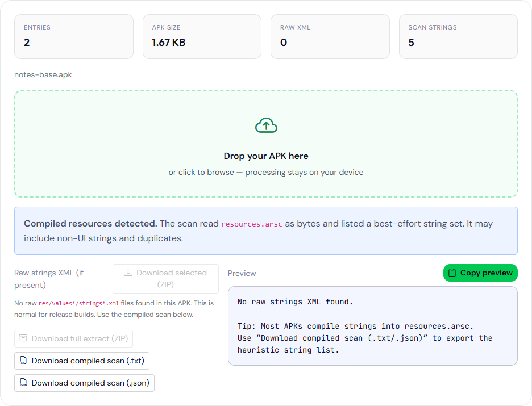Click the archive icon on full extract
The image size is (532, 406).
pyautogui.click(x=23, y=338)
